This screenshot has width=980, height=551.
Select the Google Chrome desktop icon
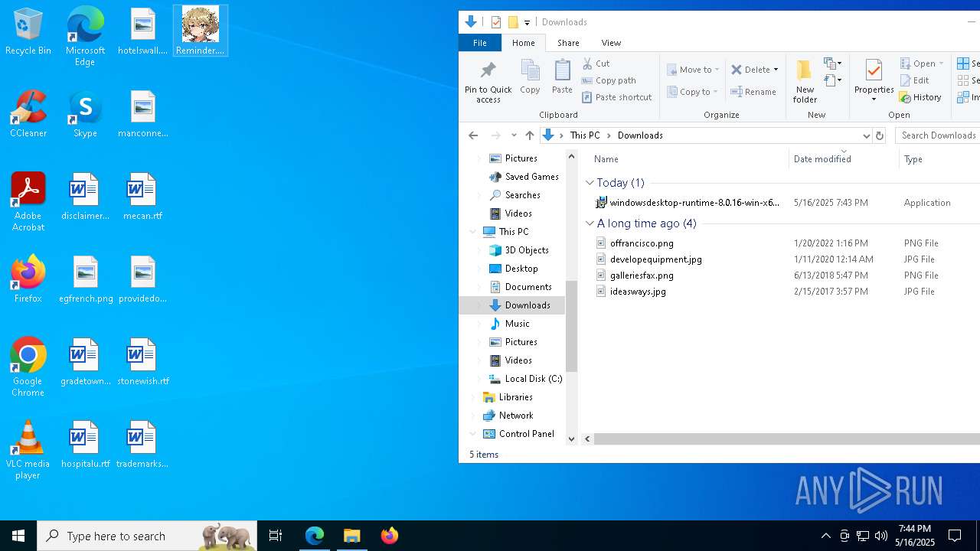click(x=28, y=367)
